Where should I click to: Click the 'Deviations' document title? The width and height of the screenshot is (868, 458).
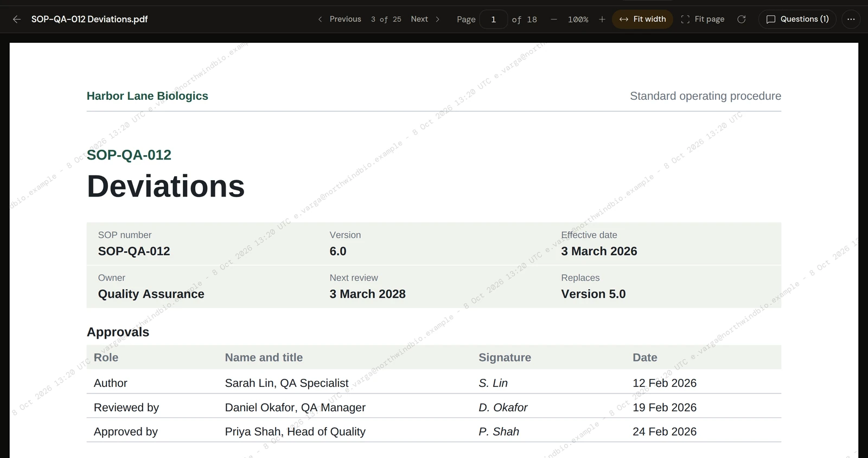coord(166,186)
